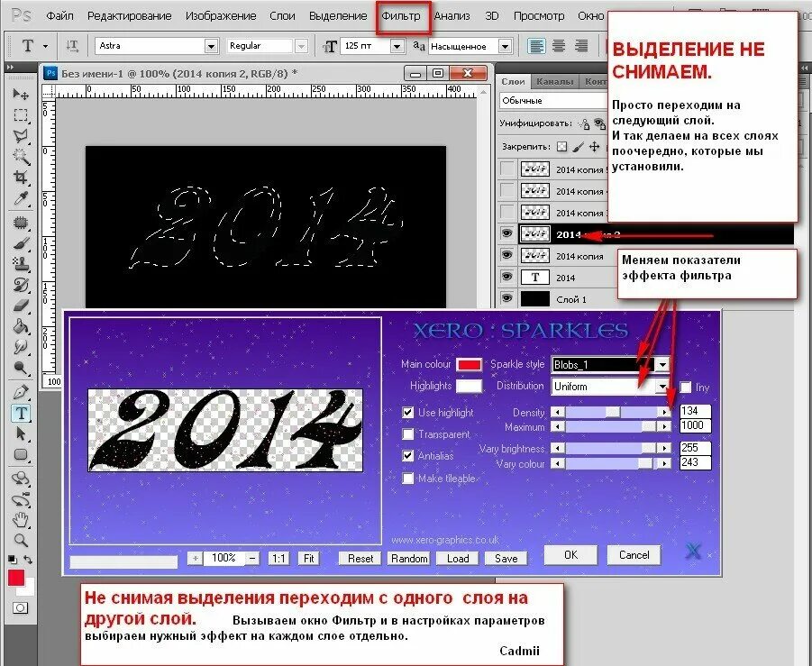Click the text orientation toggle icon

pos(72,46)
